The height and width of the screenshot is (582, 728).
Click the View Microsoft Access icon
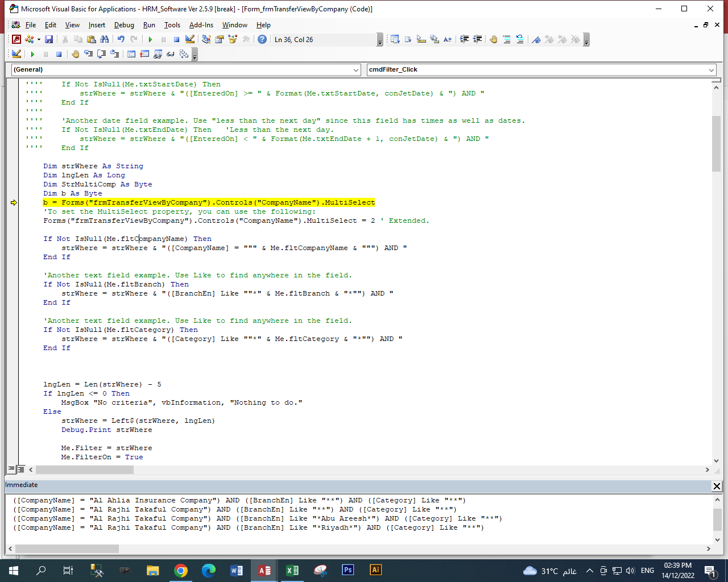coord(16,39)
